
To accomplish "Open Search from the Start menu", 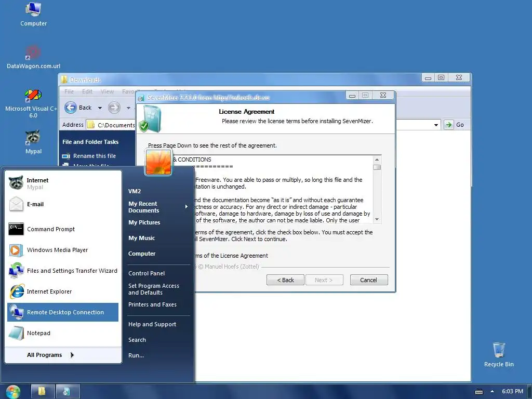I will 137,340.
